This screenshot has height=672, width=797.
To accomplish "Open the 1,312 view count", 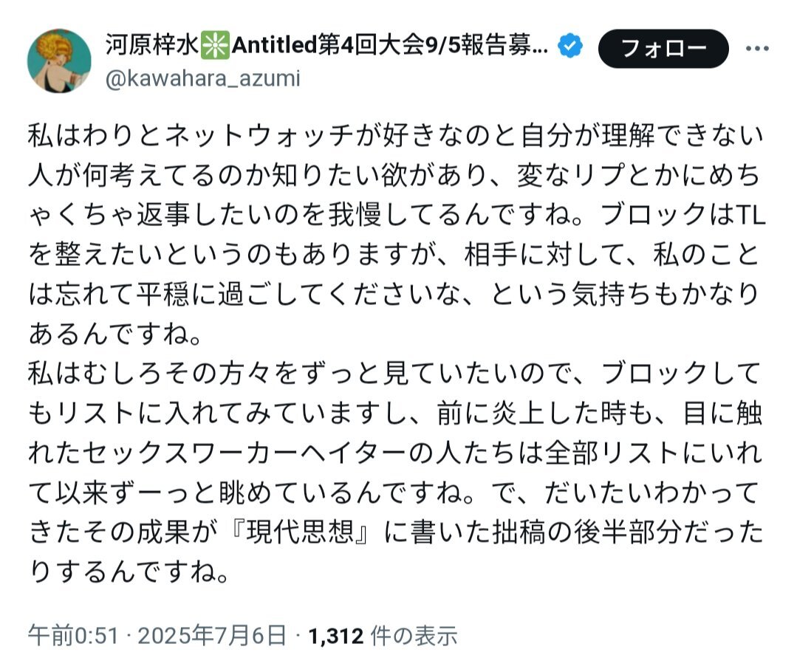I will coord(336,636).
